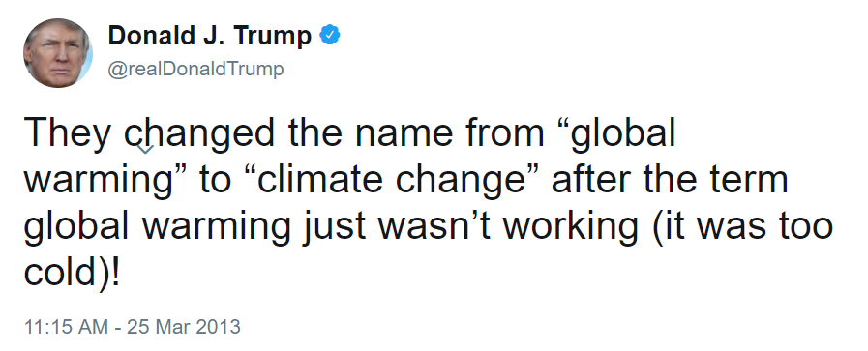Expand the small chevron near "changed"
The height and width of the screenshot is (351, 868).
pyautogui.click(x=145, y=149)
